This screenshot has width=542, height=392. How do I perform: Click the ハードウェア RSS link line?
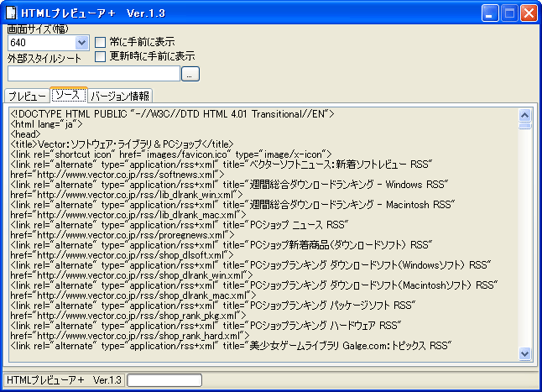206,326
